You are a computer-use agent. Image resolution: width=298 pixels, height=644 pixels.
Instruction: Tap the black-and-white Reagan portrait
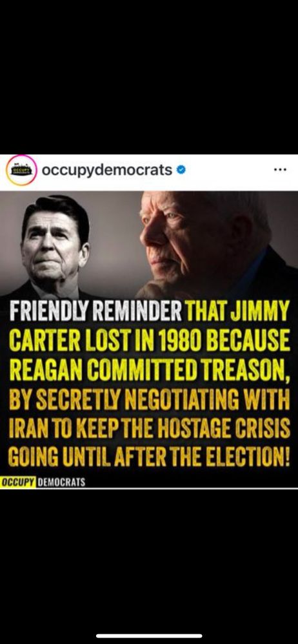55,243
